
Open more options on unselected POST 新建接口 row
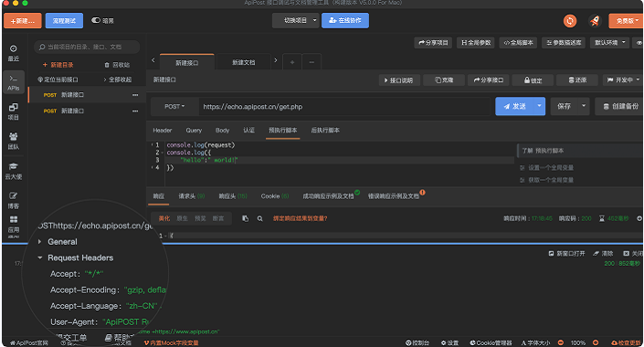coord(135,110)
